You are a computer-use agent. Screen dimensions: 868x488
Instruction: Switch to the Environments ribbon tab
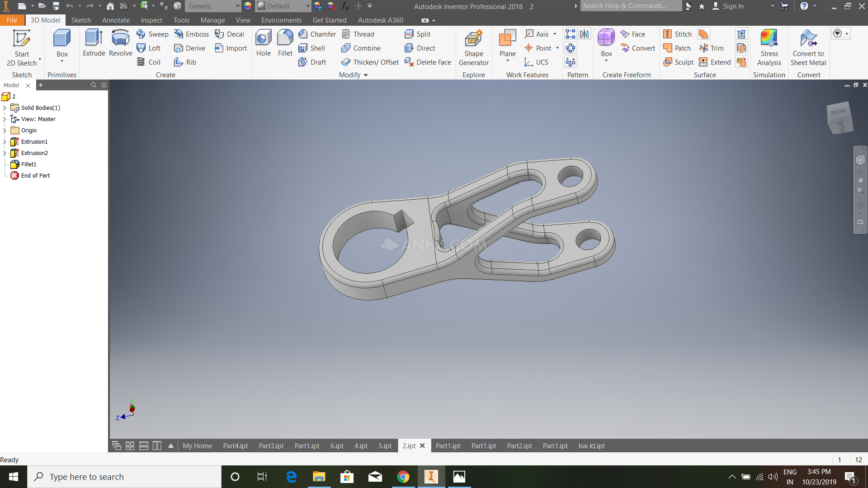pos(281,20)
